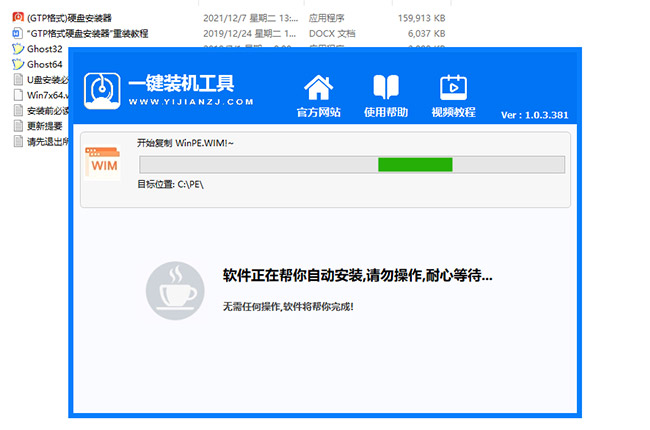The width and height of the screenshot is (650, 430).
Task: Click the 目标位置 C:\PE\ path text
Action: point(171,186)
